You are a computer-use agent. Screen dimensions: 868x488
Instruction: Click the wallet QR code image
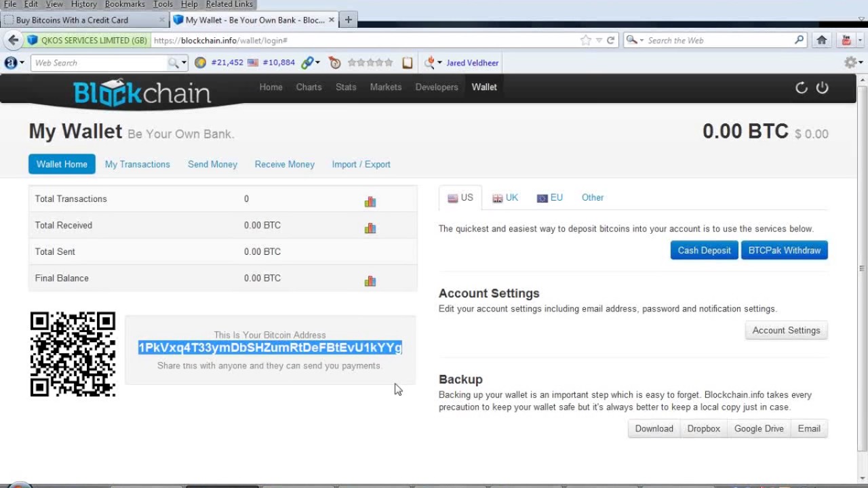(73, 354)
